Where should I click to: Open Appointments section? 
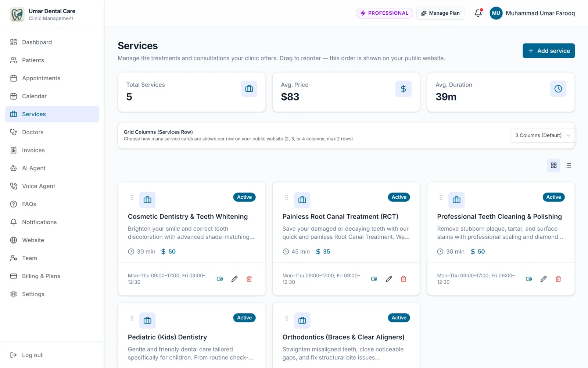[x=52, y=78]
